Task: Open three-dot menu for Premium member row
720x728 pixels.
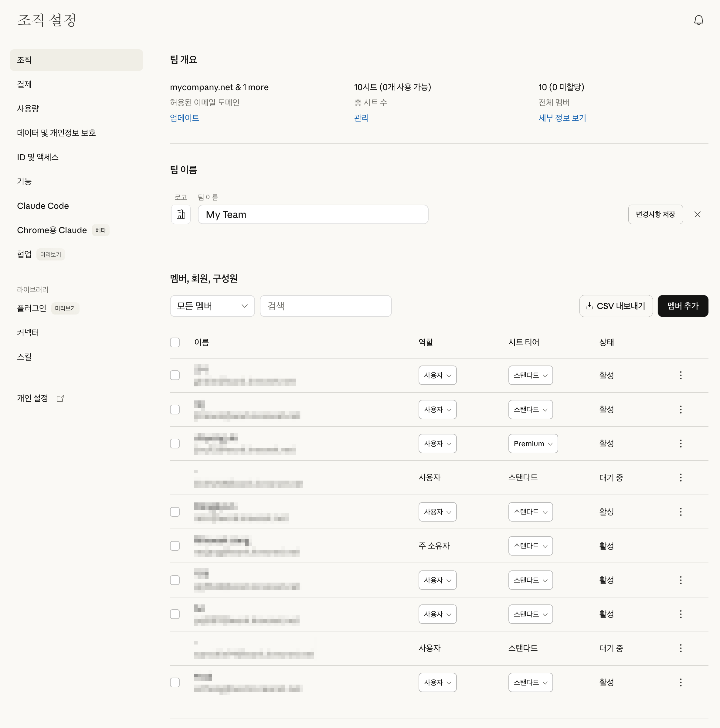Action: [x=681, y=444]
